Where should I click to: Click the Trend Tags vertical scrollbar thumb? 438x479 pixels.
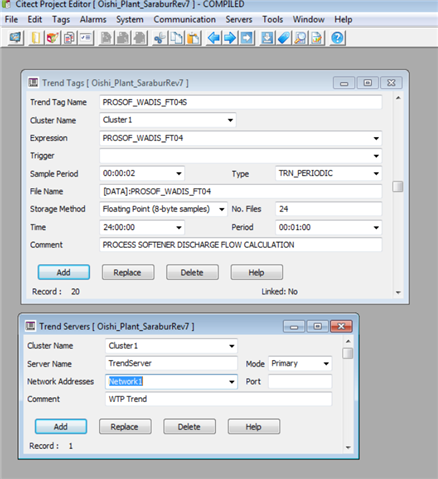click(398, 187)
